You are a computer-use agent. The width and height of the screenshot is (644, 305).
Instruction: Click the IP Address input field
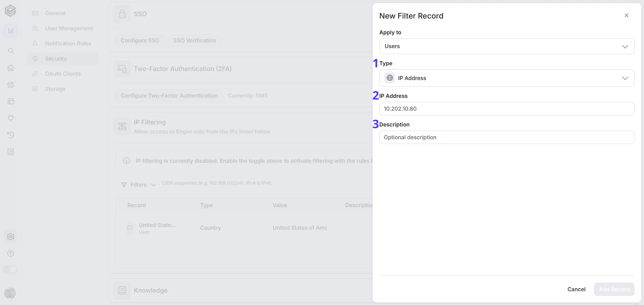coord(507,109)
